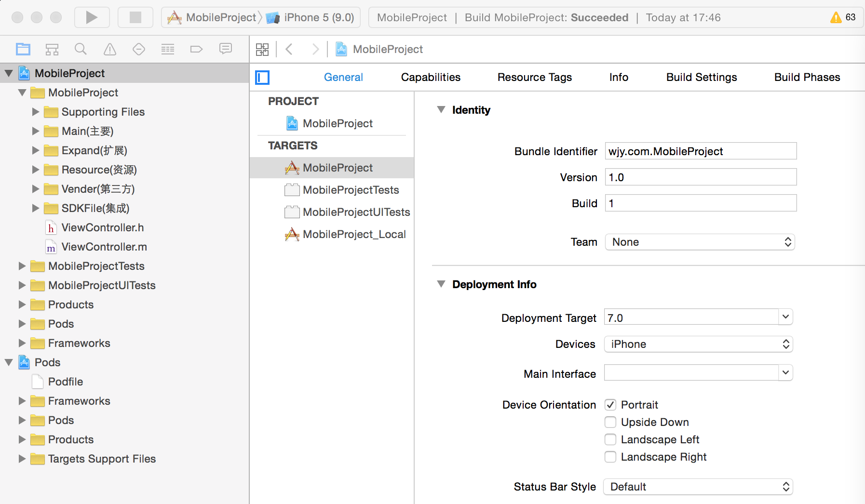
Task: Toggle the targets list sidebar button
Action: point(262,78)
